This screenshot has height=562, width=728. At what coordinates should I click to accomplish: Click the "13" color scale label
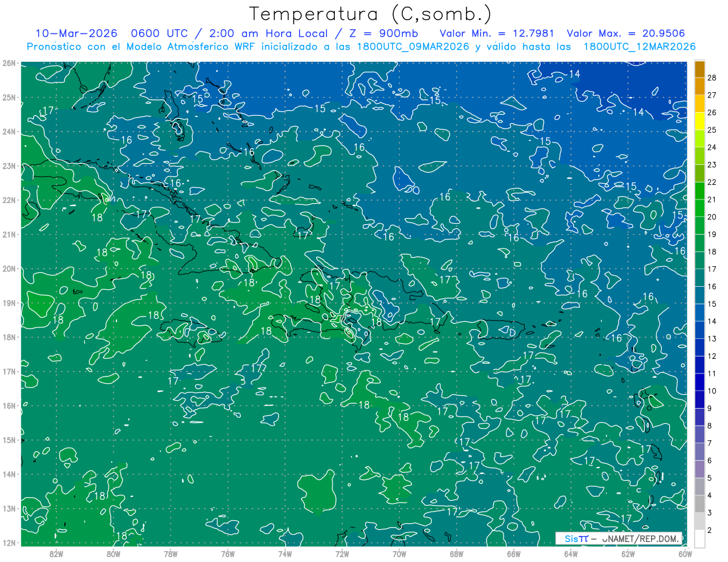[712, 339]
